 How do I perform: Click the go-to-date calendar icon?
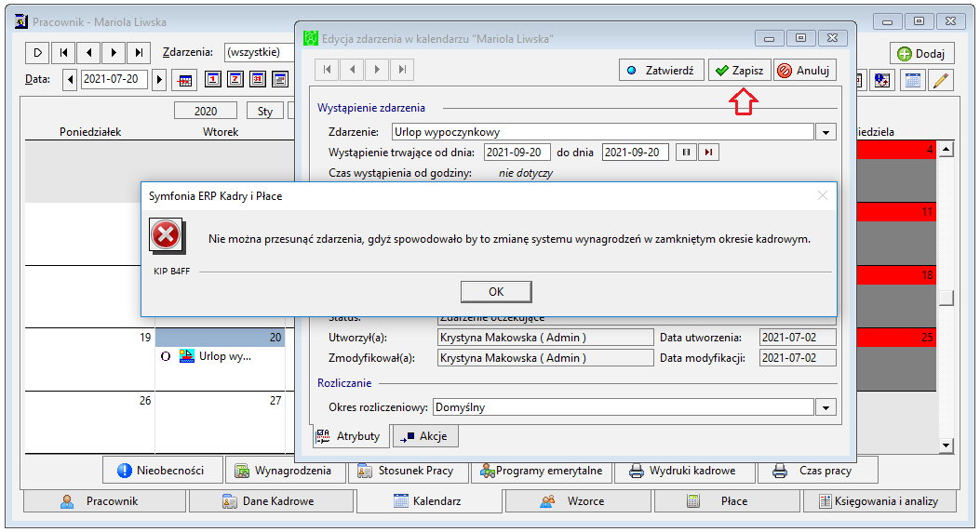point(185,80)
